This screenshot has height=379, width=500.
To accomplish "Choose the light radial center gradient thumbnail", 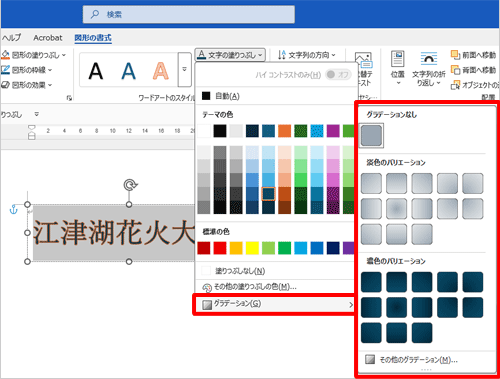I will (396, 209).
